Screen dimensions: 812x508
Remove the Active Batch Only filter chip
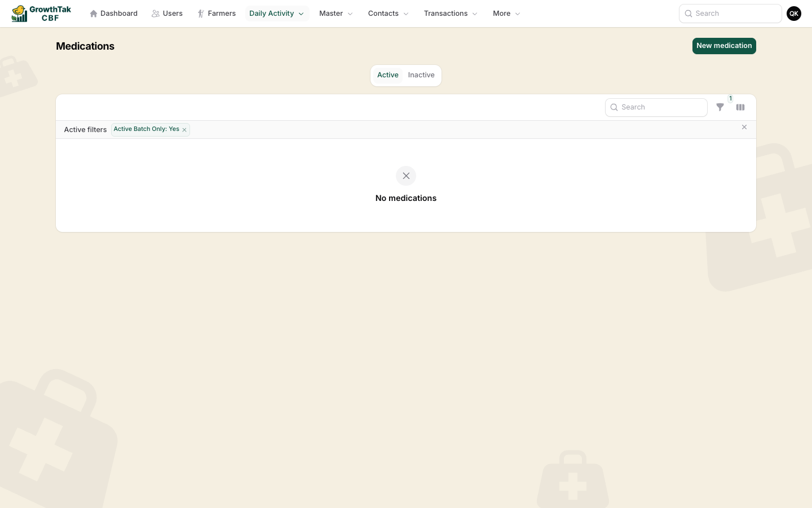184,130
